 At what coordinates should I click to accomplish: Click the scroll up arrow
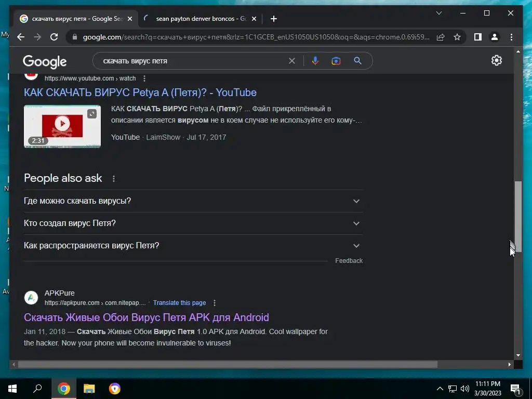click(x=518, y=51)
